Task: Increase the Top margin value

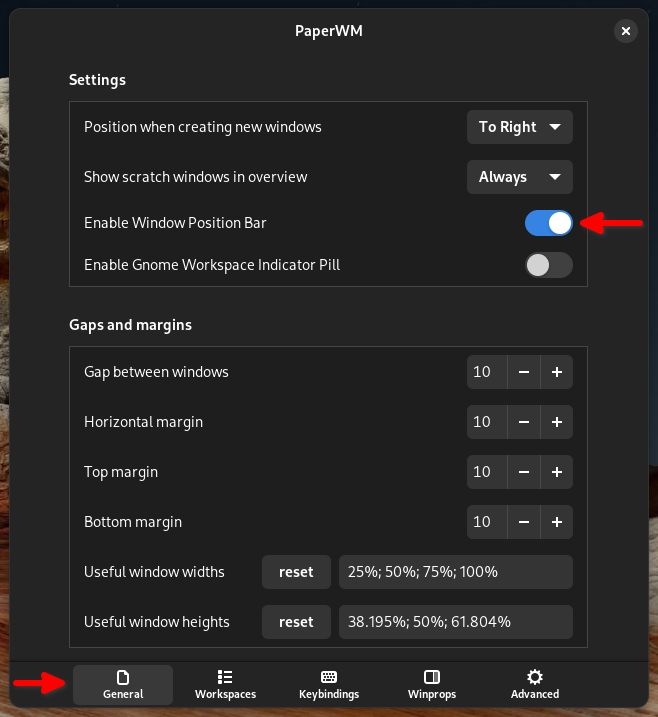Action: [556, 472]
